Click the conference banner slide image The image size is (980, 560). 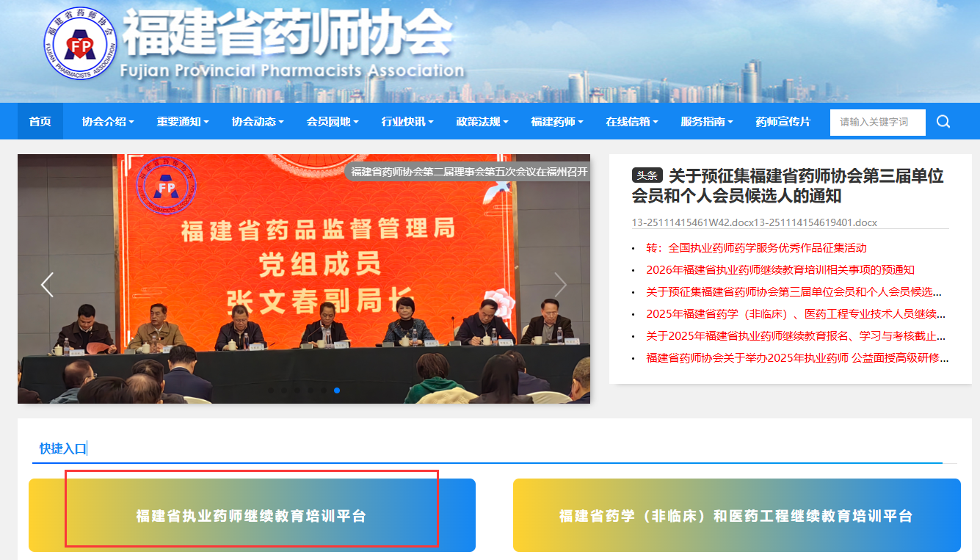303,294
